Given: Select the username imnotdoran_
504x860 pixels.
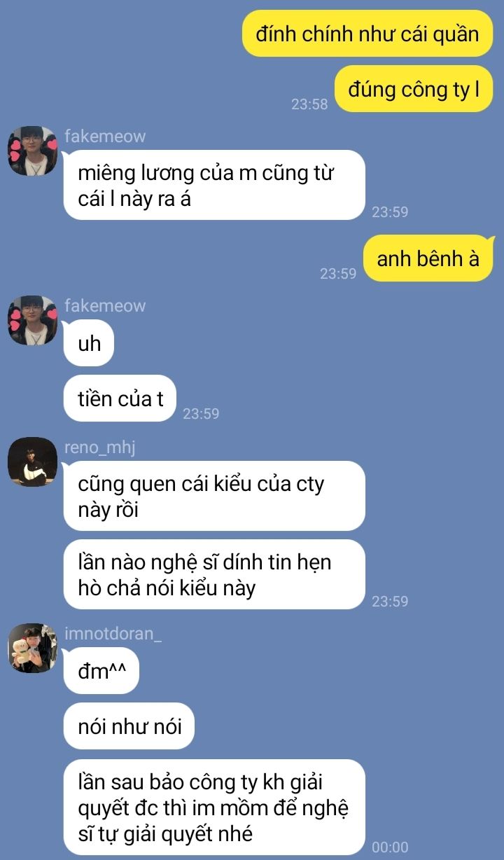Looking at the screenshot, I should [x=113, y=634].
